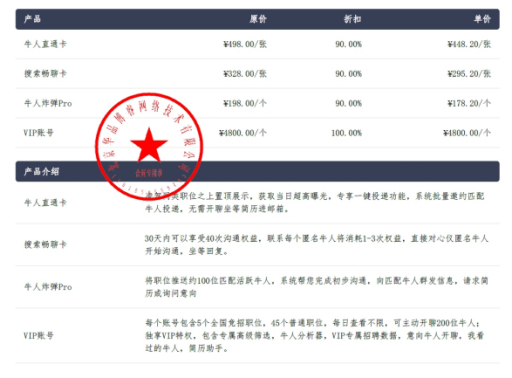Select the 搜索畅聊卡 row in price table
Viewport: 512px width, 378px height.
257,74
